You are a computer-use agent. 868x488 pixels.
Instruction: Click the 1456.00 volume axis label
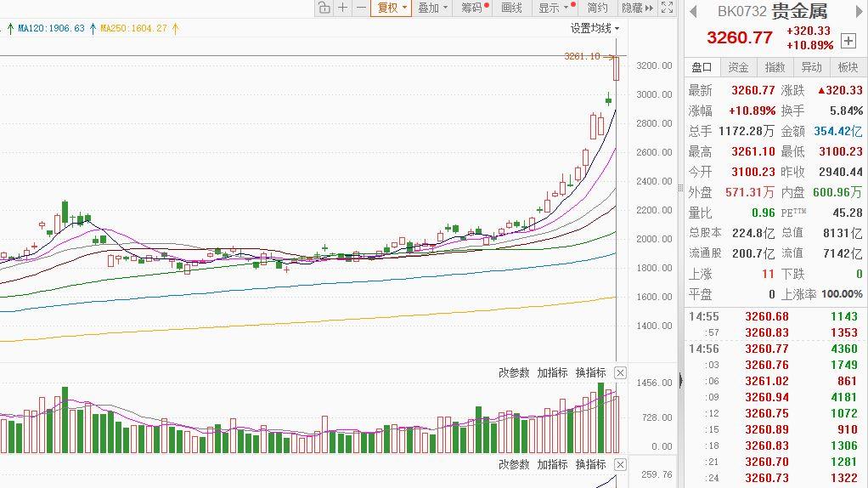pyautogui.click(x=654, y=383)
